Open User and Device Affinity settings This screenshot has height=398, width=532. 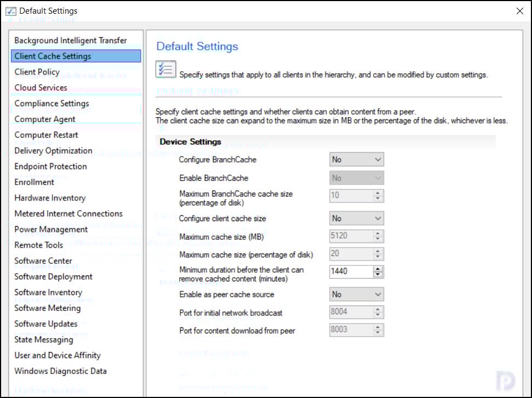tap(58, 355)
